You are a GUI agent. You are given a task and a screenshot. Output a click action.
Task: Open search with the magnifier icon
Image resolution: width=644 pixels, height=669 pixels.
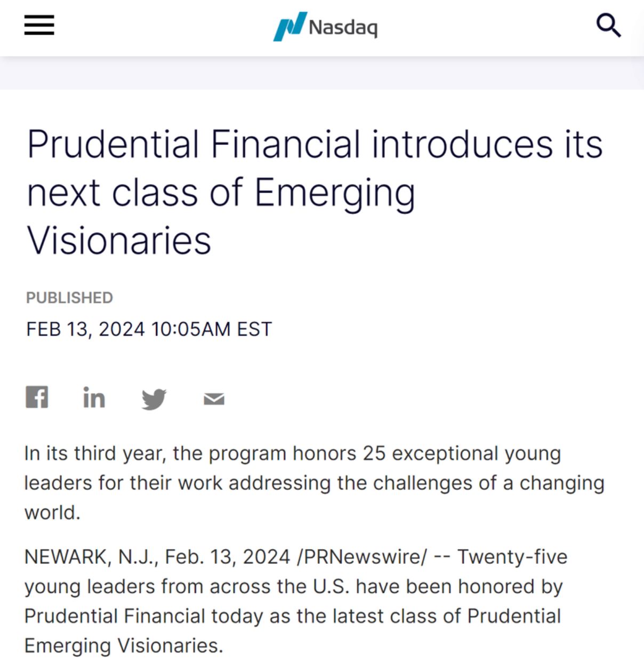pos(608,26)
